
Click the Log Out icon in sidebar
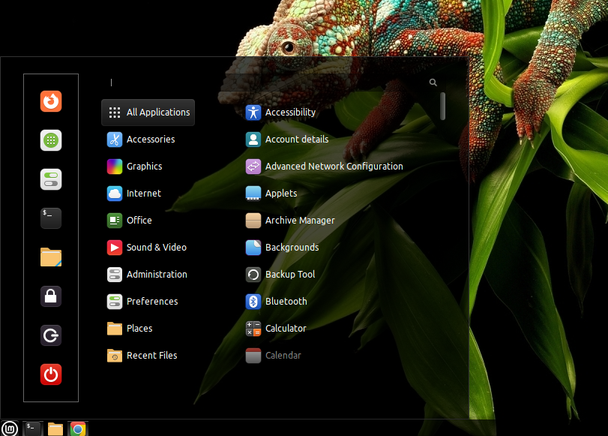[51, 335]
